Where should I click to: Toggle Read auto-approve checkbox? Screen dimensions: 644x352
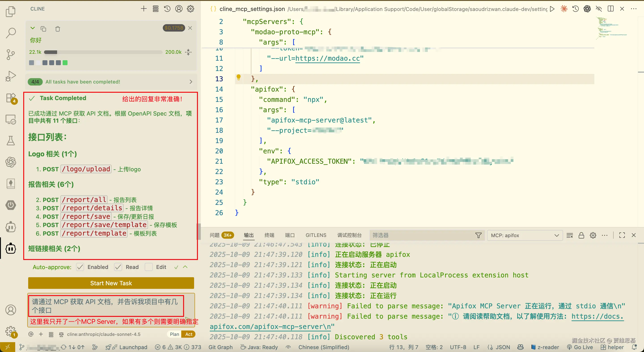[118, 267]
